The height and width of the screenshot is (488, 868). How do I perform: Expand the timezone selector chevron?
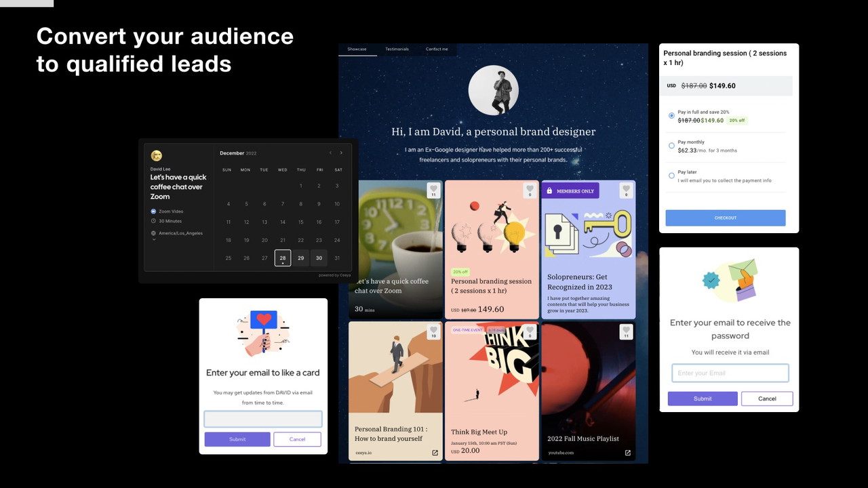[155, 239]
